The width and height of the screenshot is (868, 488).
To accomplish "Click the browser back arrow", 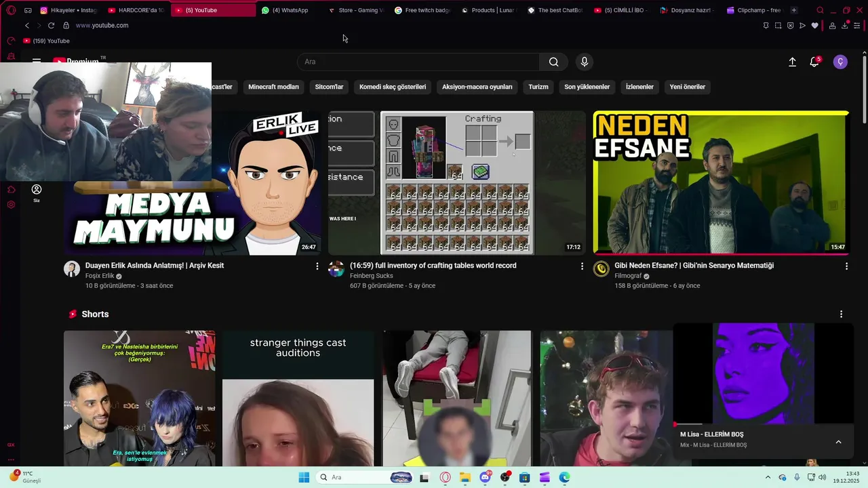I will point(27,25).
